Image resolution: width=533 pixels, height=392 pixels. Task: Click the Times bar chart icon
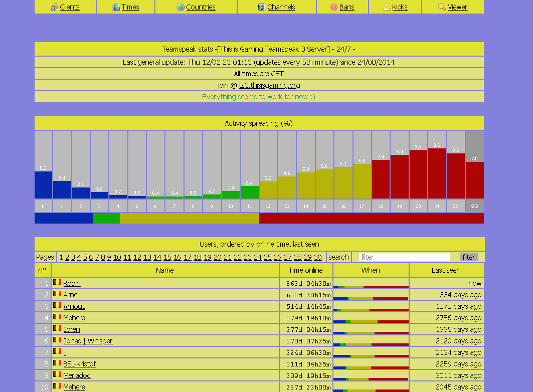click(x=116, y=7)
